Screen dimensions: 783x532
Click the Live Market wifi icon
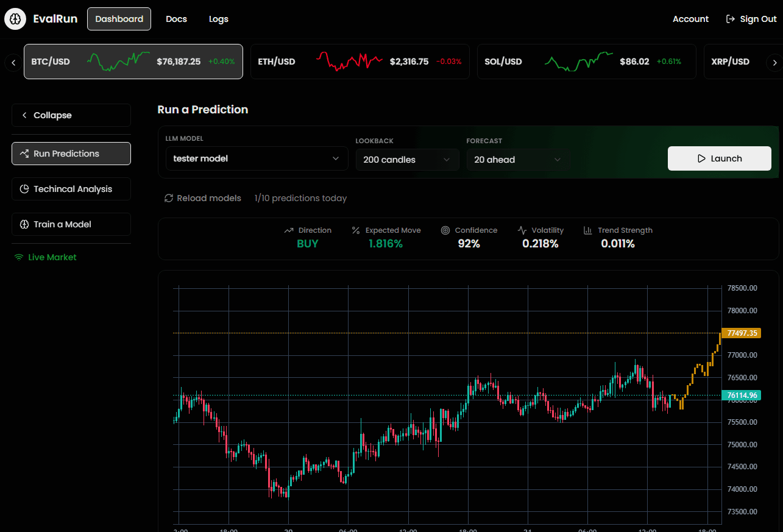coord(19,257)
